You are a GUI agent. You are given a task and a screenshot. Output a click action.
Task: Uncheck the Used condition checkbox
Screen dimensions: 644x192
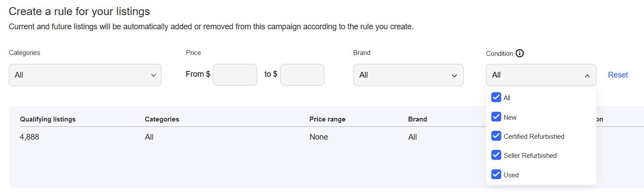coord(496,175)
